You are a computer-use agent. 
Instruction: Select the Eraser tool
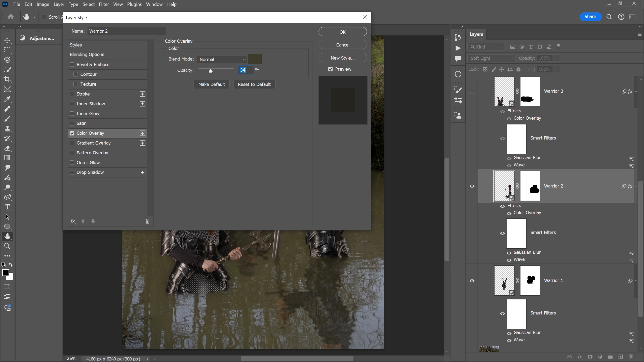pyautogui.click(x=7, y=148)
